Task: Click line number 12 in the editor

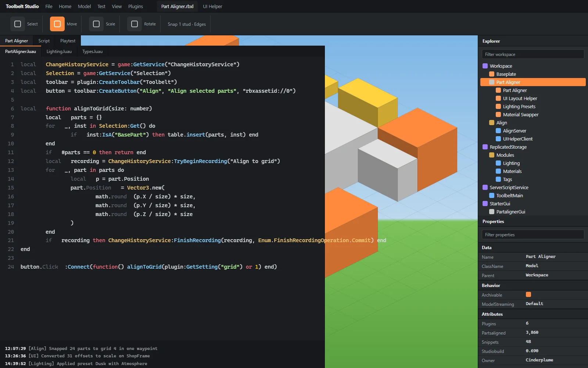Action: (11, 161)
